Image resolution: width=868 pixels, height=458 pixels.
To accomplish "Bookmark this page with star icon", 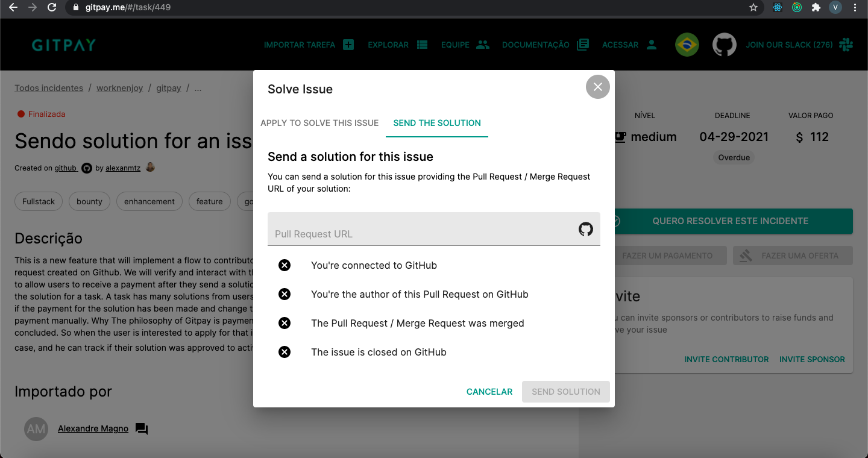I will [753, 8].
